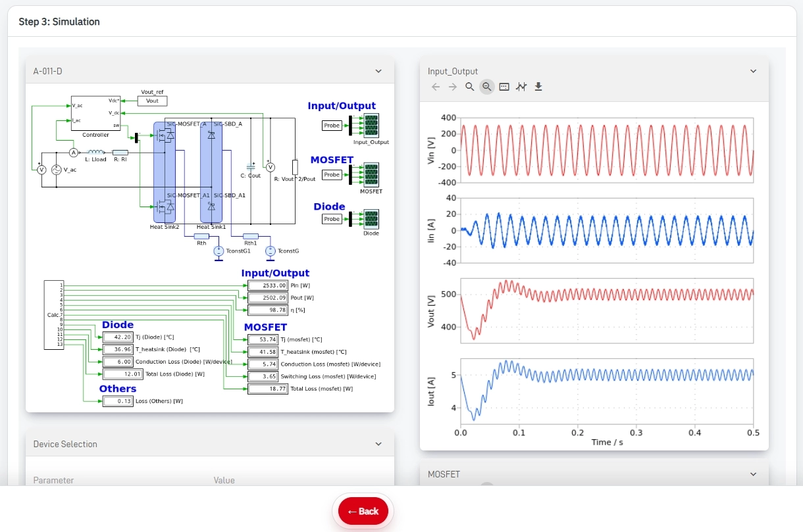
Task: Collapse the A-011-D schematic panel
Action: (x=378, y=71)
